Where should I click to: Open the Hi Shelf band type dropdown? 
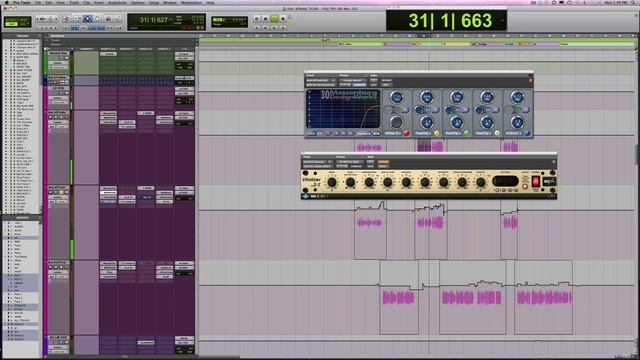click(x=514, y=133)
